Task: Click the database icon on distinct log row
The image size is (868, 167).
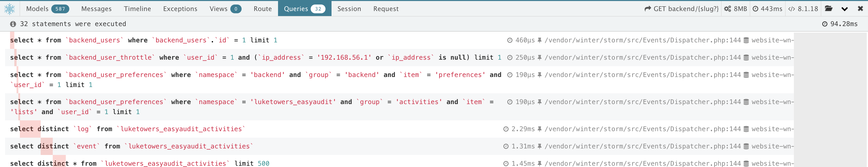Action: coord(746,129)
